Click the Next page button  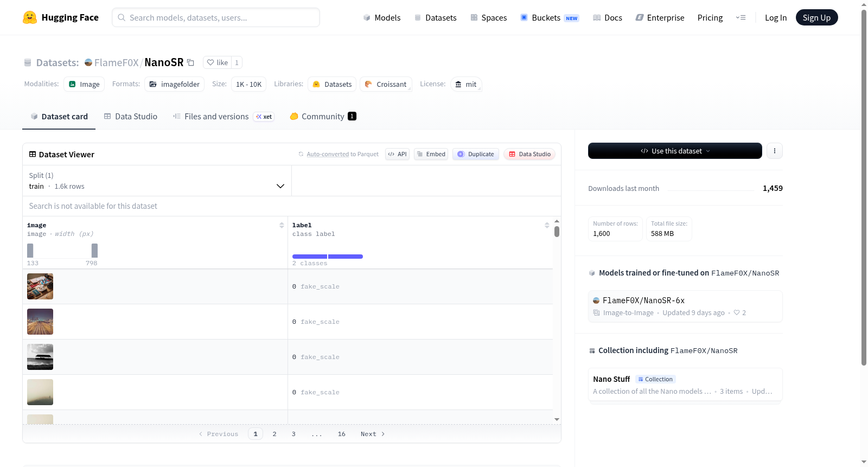[x=373, y=434]
